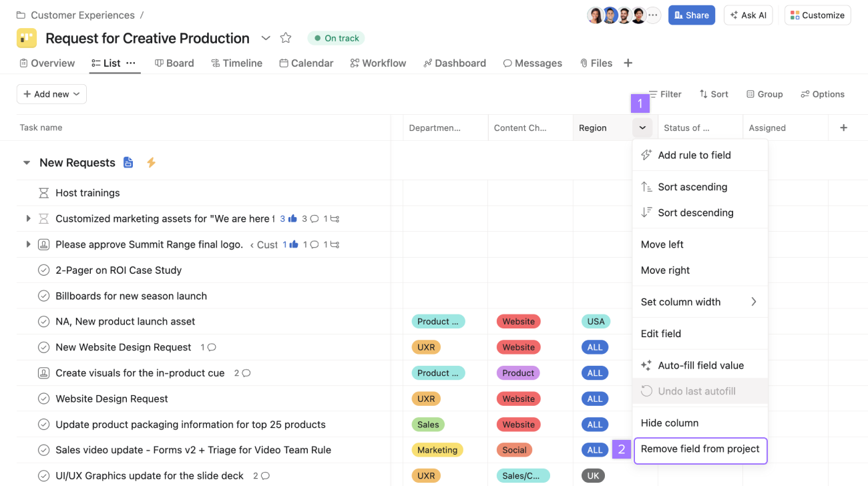Expand subtasks of Customized marketing assets task
This screenshot has height=486, width=868.
coord(28,218)
